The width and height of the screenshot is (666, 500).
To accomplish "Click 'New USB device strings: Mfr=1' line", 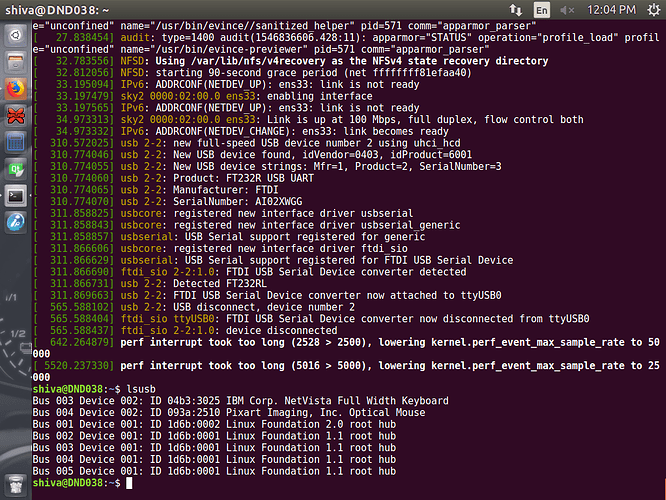I will tap(267, 167).
